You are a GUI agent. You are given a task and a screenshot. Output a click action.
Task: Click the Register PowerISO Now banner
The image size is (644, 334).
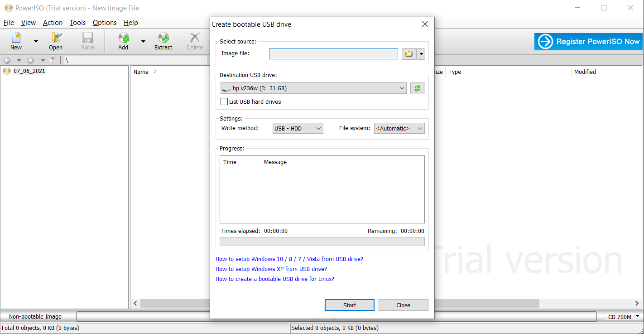pos(588,42)
